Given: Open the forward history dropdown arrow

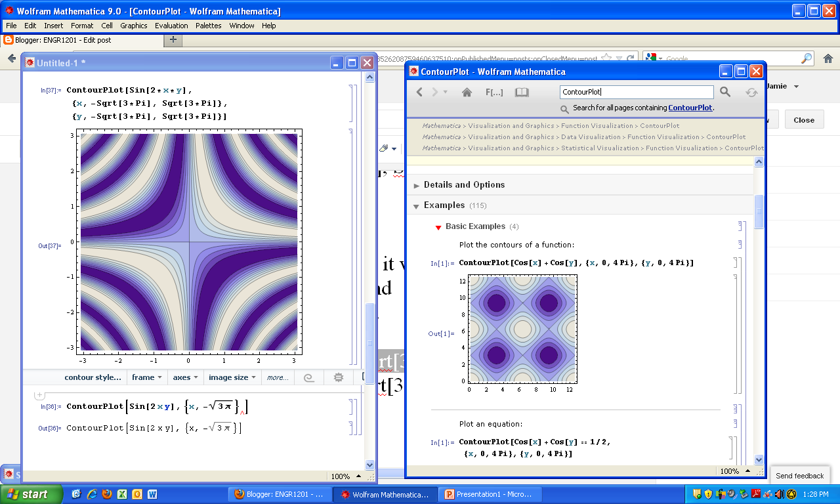Looking at the screenshot, I should [446, 93].
